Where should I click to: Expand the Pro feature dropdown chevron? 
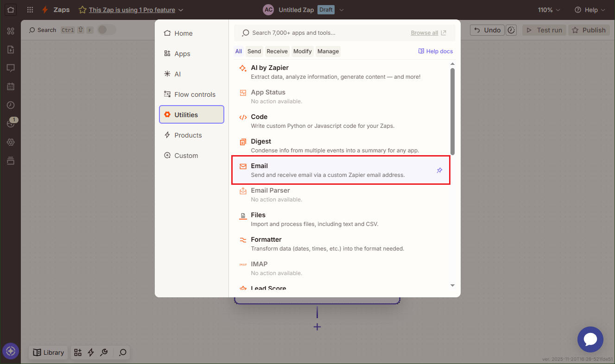coord(181,10)
